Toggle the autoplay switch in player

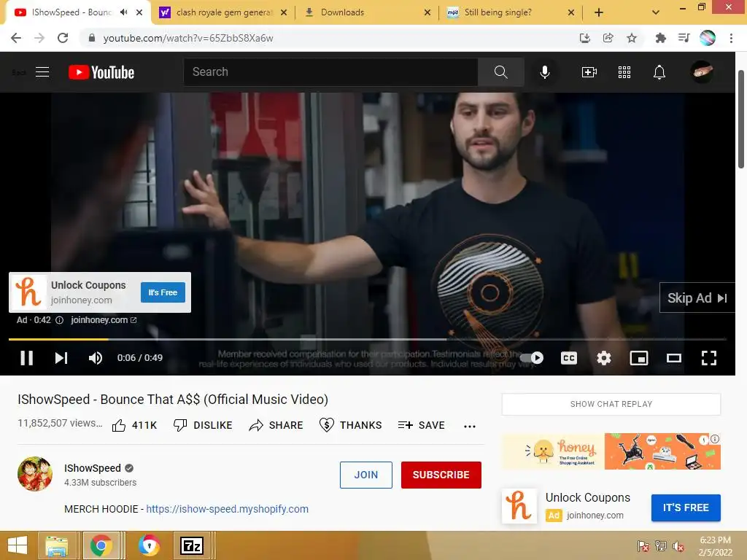(x=532, y=357)
